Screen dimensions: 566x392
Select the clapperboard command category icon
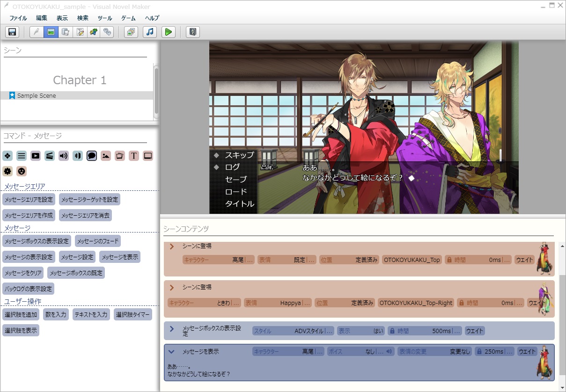tap(50, 156)
